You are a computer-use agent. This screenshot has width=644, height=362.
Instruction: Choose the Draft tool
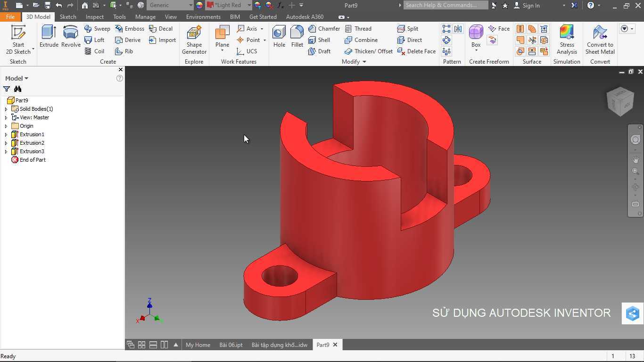pyautogui.click(x=319, y=51)
